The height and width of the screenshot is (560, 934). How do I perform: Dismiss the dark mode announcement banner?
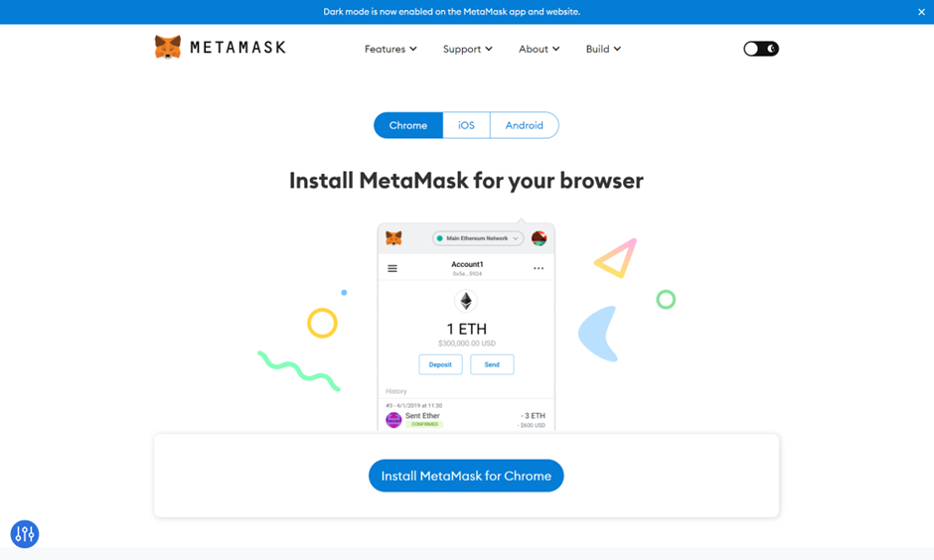click(921, 12)
